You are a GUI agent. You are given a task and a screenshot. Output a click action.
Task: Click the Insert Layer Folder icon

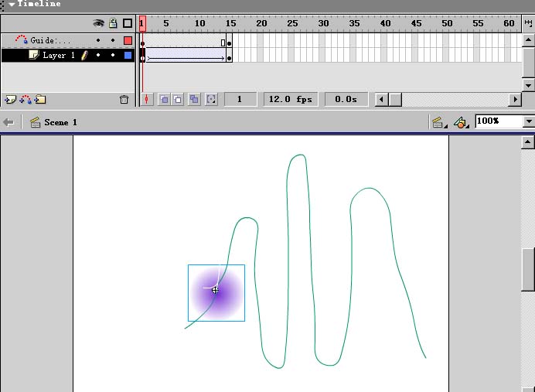coord(40,100)
